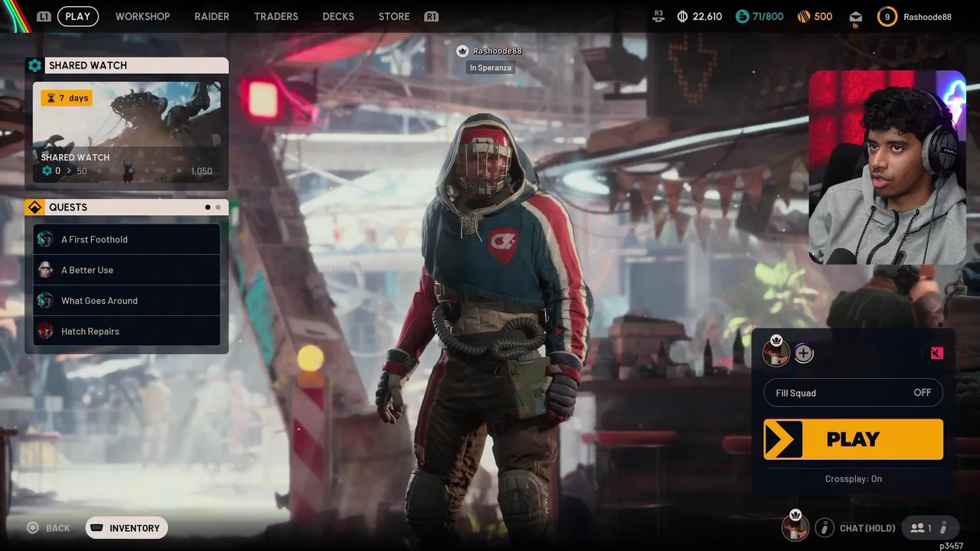Click the squad leader avatar in the party panel

[776, 353]
